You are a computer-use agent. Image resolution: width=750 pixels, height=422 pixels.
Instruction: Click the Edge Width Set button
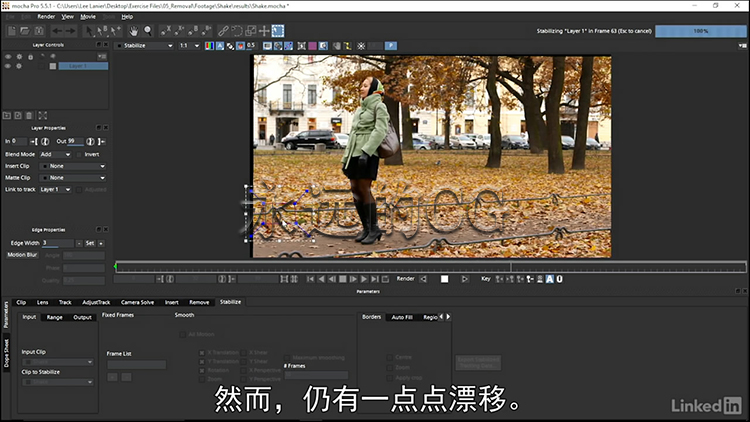(90, 244)
